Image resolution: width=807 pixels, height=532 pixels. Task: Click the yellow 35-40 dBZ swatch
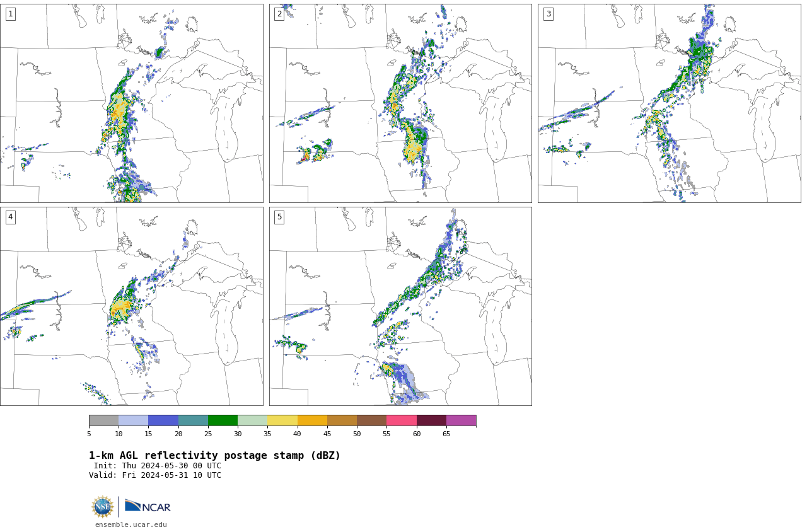[282, 420]
